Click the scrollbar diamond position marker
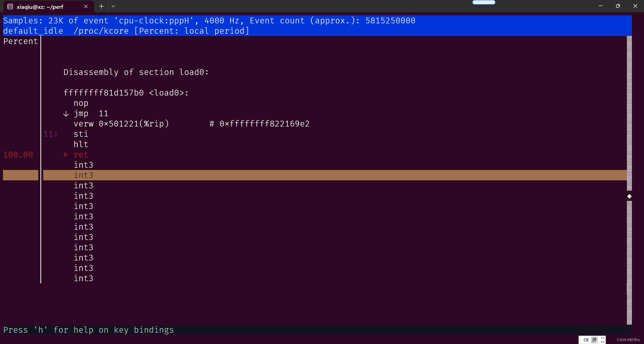 pos(629,196)
